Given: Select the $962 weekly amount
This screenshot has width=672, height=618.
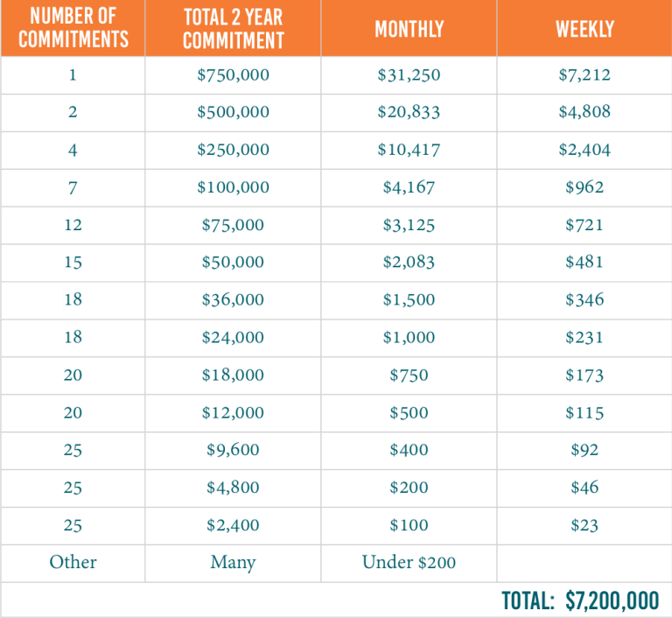Looking at the screenshot, I should click(x=584, y=187).
